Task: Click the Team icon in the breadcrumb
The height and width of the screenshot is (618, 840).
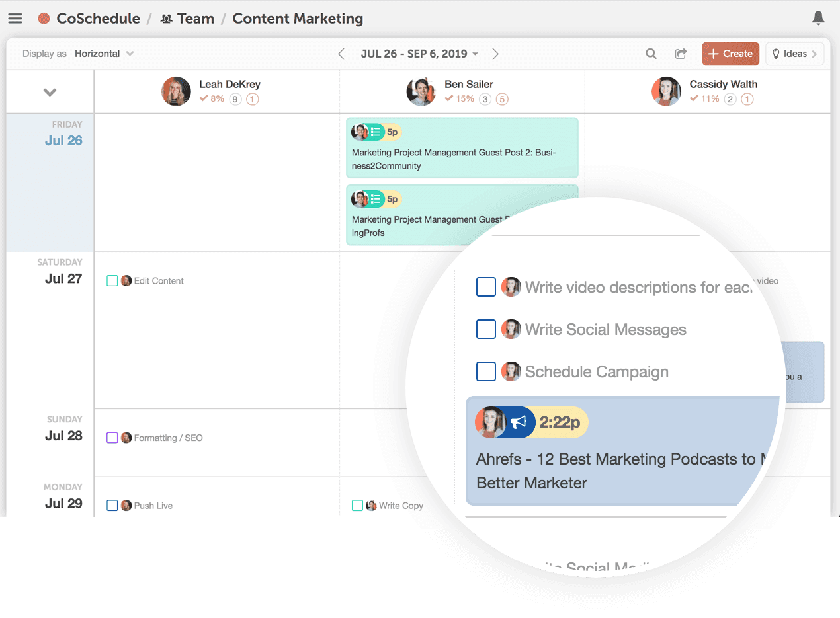Action: 167,19
